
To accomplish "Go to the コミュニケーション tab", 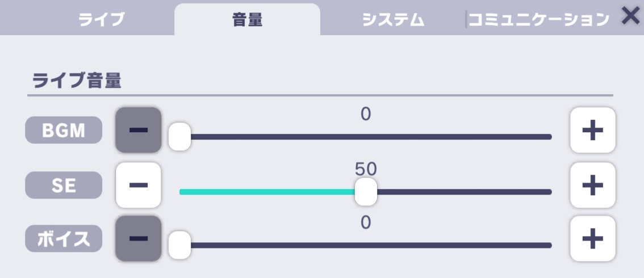I will (538, 19).
